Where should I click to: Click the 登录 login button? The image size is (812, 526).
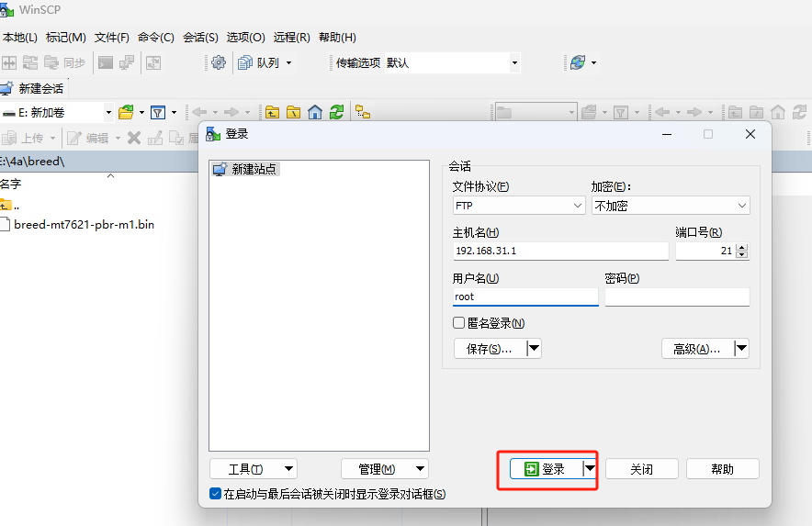(x=546, y=469)
